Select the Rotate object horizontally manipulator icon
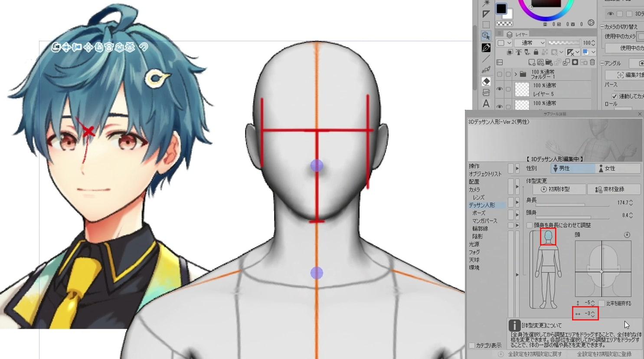Image resolution: width=644 pixels, height=359 pixels. [x=109, y=47]
